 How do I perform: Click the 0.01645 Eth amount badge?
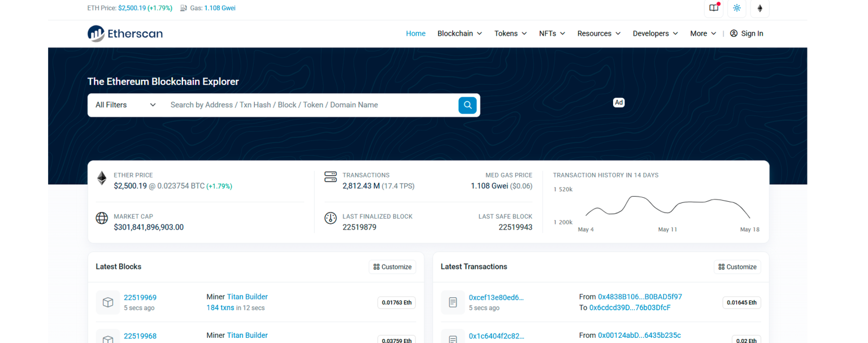pyautogui.click(x=741, y=302)
